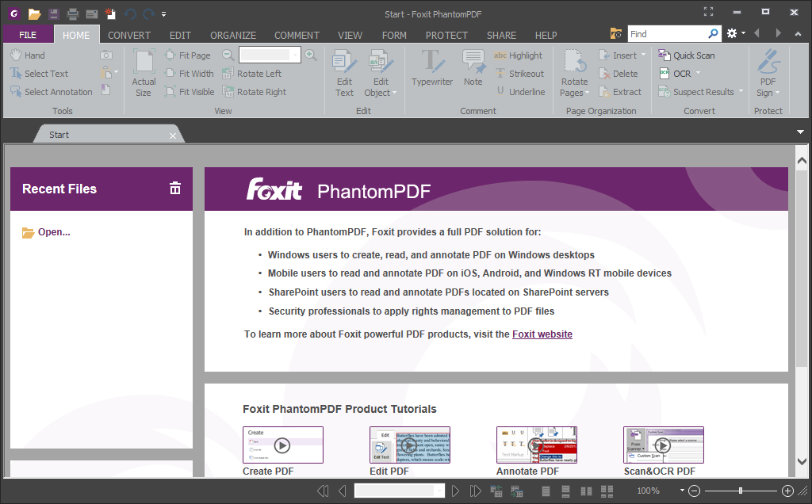Click the next page arrow in status bar
Image resolution: width=812 pixels, height=504 pixels.
click(x=455, y=491)
